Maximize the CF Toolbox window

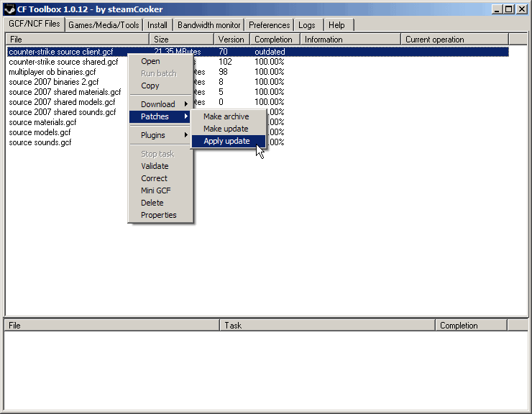[x=508, y=9]
